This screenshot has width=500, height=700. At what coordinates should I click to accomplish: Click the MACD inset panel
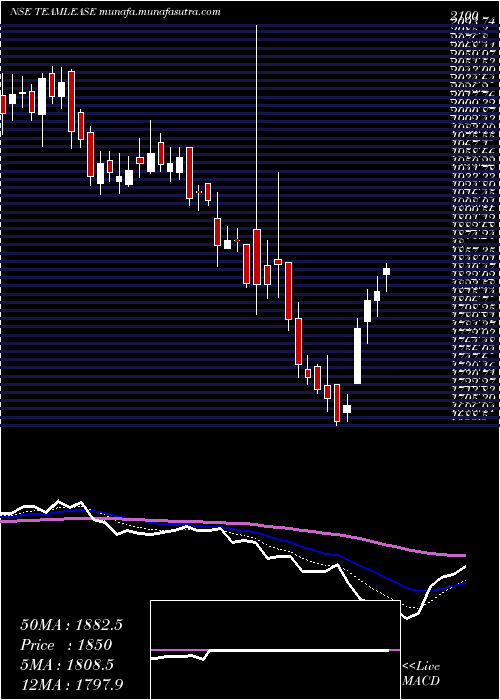tap(275, 650)
